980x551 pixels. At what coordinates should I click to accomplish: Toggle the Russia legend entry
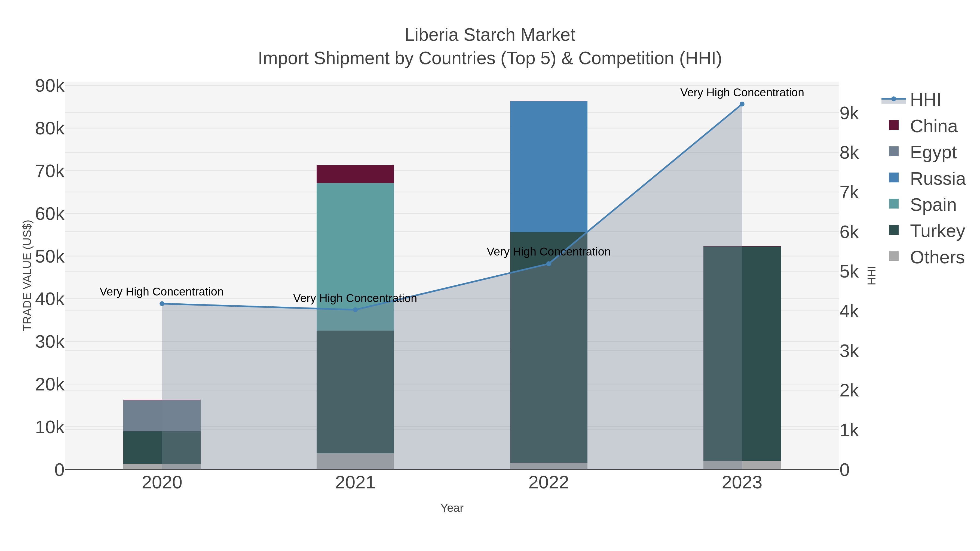pos(927,179)
